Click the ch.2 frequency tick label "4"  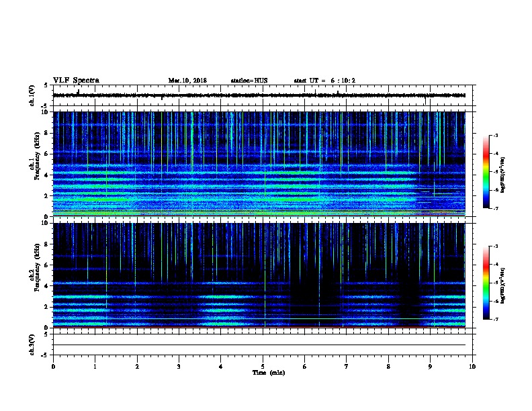point(46,286)
